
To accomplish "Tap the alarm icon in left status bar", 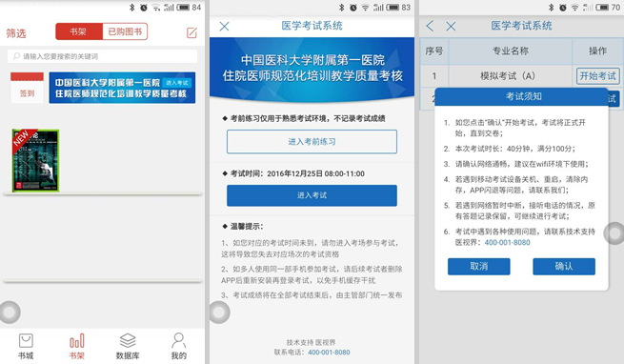I will [144, 8].
